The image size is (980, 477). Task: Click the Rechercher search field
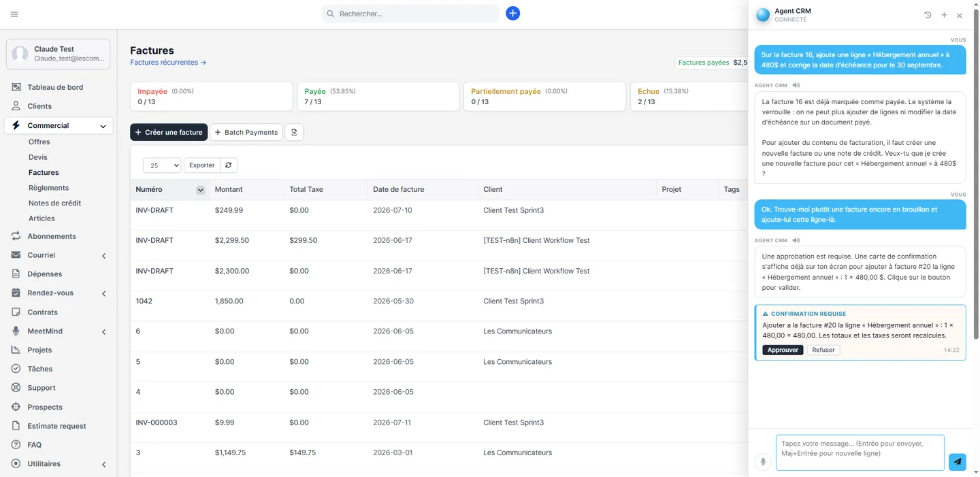410,14
